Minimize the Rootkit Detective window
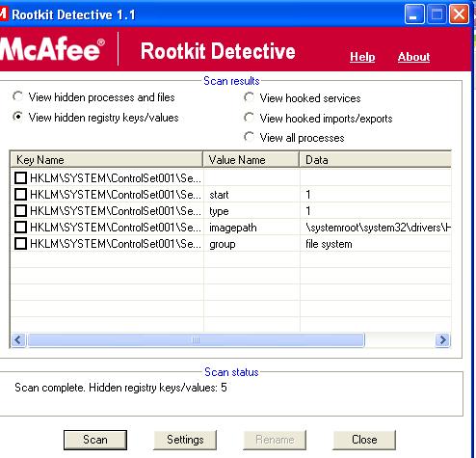The height and width of the screenshot is (458, 476). coord(414,14)
